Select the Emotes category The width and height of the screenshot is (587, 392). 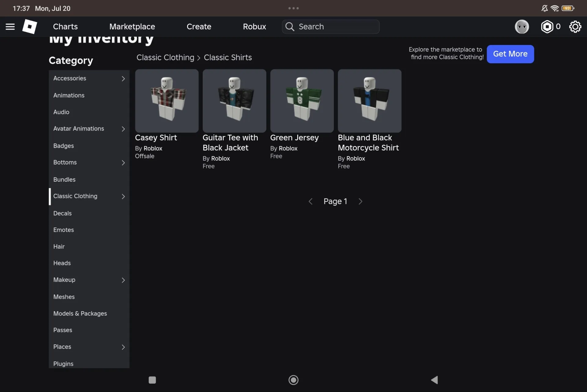pos(89,230)
